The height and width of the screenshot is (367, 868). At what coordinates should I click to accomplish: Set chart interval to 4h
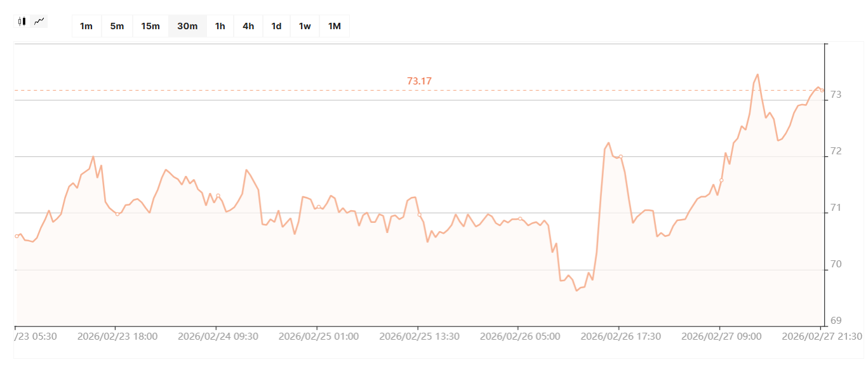click(x=248, y=26)
